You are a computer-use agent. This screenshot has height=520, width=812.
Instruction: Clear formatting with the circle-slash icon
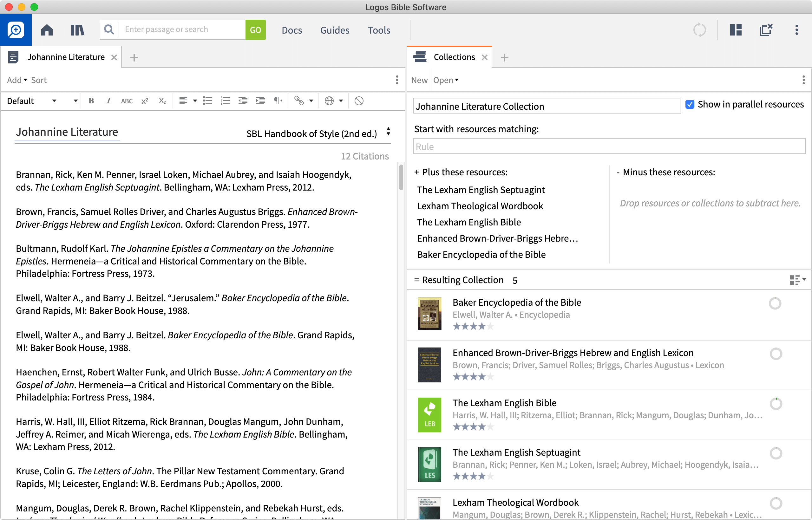[x=359, y=101]
